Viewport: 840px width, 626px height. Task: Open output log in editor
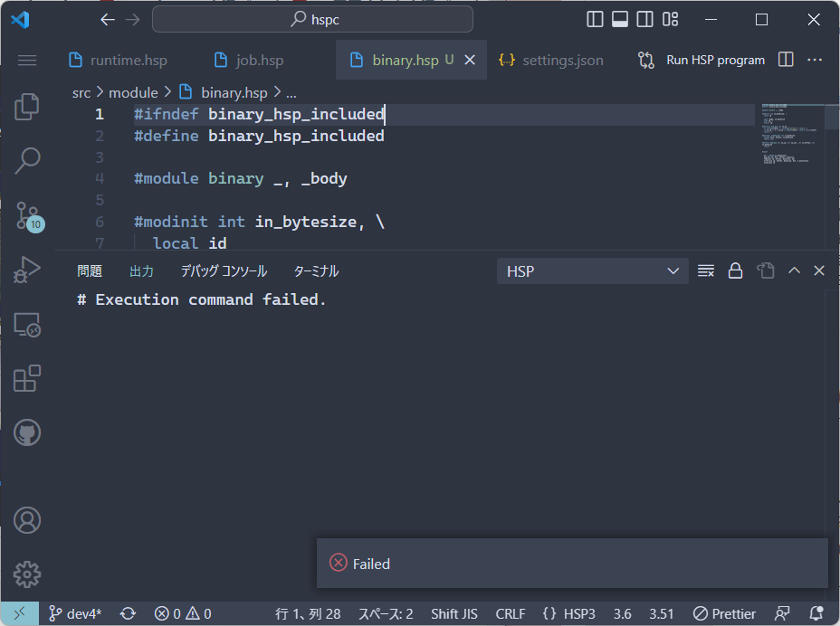tap(765, 271)
